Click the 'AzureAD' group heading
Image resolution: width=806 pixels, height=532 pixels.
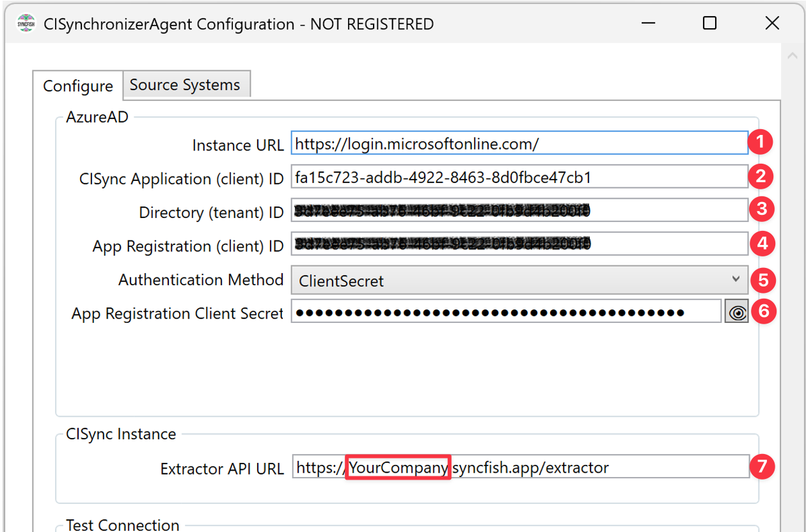point(97,116)
